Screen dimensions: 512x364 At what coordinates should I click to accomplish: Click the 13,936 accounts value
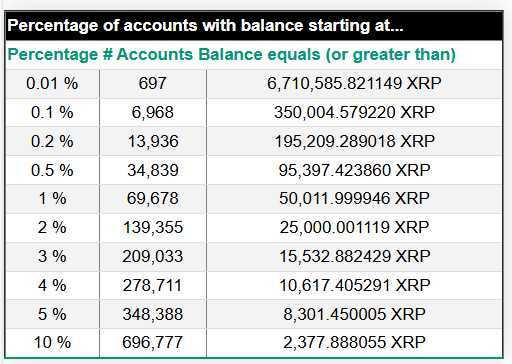(153, 141)
